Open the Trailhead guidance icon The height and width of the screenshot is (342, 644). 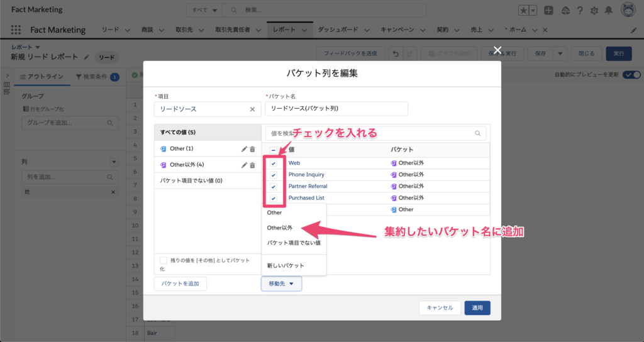coord(565,11)
